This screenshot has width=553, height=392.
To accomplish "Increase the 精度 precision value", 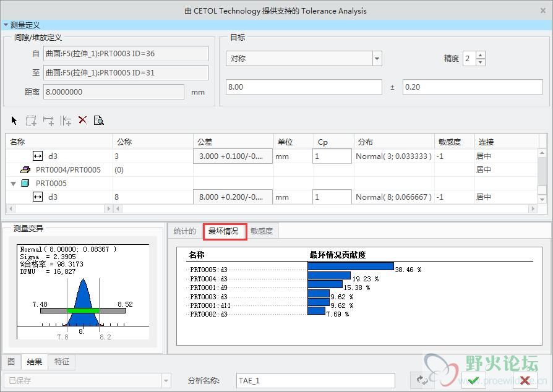I will [481, 55].
